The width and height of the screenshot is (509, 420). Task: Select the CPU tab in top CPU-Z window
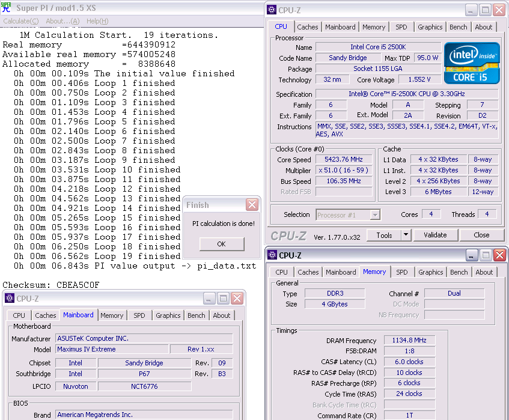(x=281, y=26)
